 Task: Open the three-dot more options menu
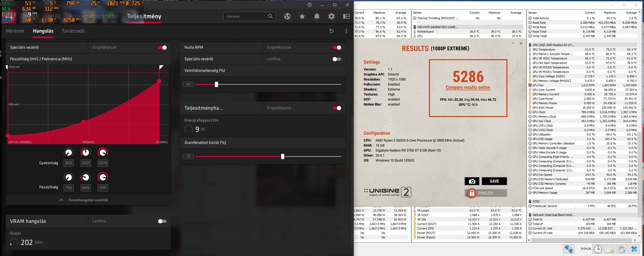click(346, 31)
